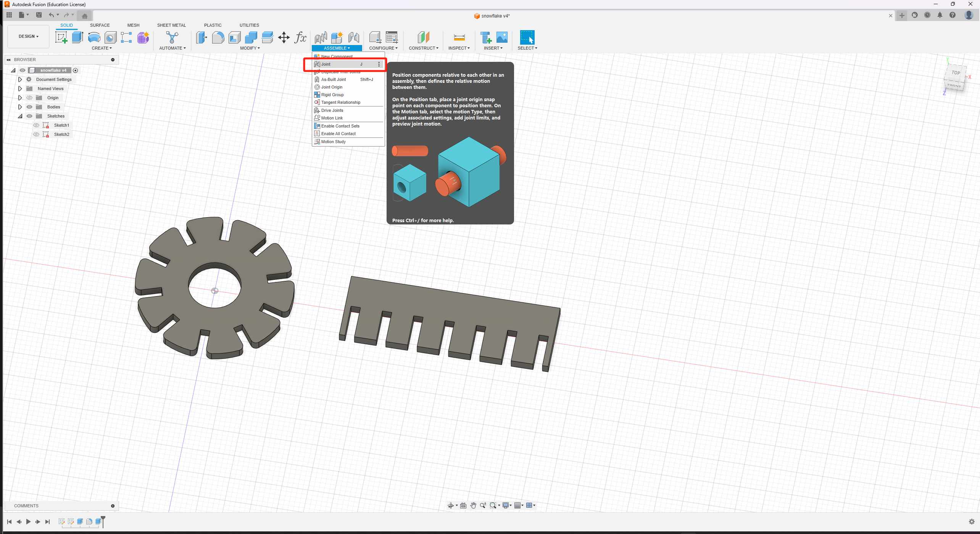The image size is (980, 534).
Task: Toggle visibility of Sketches folder
Action: pyautogui.click(x=29, y=116)
